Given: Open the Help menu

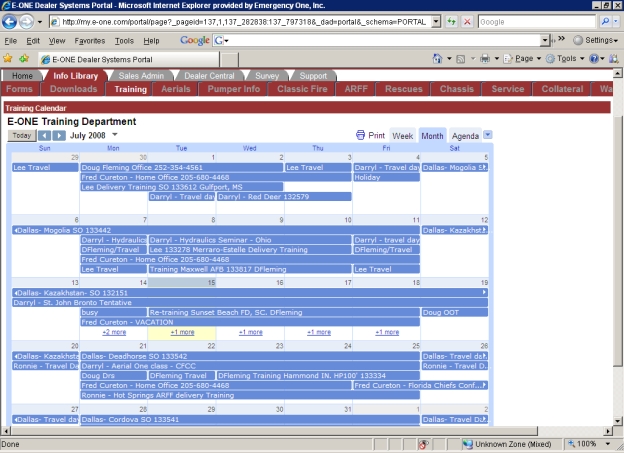Looking at the screenshot, I should [151, 41].
